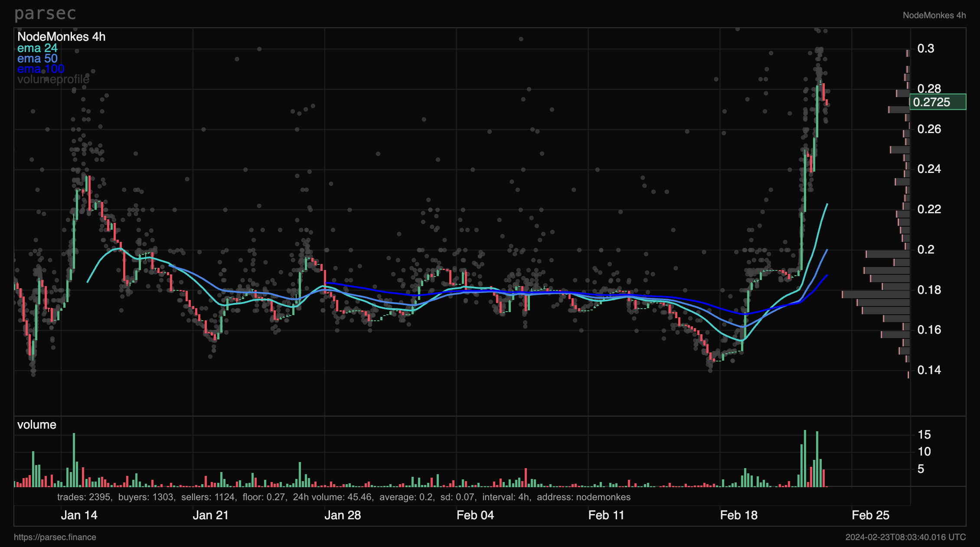Click the Jan 14 date label
The height and width of the screenshot is (547, 980).
[x=79, y=515]
